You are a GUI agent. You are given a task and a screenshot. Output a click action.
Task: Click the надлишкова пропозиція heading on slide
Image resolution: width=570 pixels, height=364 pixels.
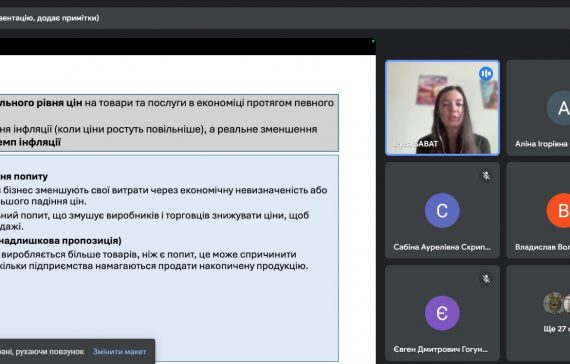tap(61, 240)
